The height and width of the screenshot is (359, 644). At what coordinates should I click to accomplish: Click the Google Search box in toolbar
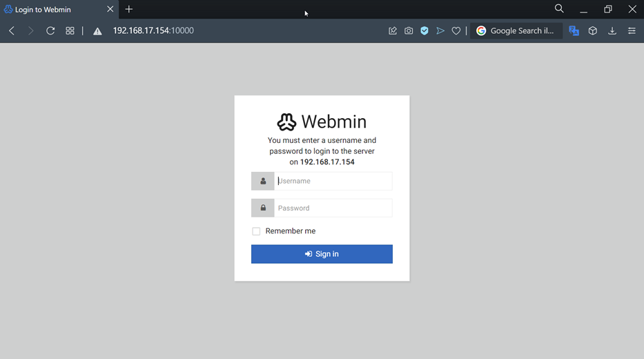click(522, 31)
